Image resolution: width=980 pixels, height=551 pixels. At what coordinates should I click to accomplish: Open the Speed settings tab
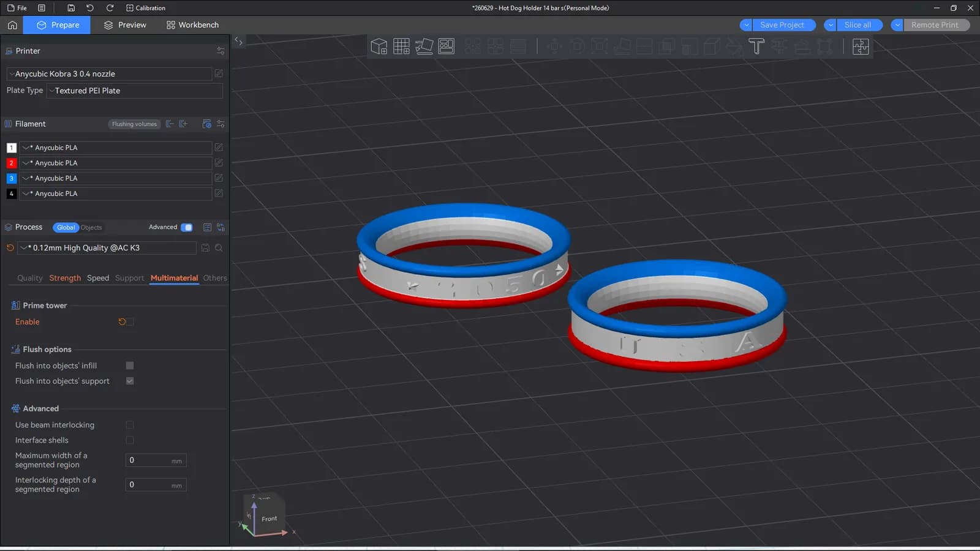pyautogui.click(x=98, y=278)
